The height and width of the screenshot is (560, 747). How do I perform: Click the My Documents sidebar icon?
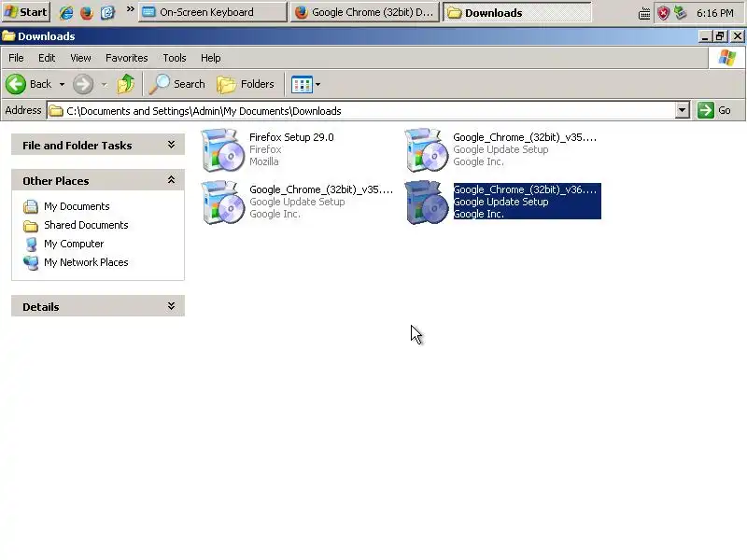(31, 206)
